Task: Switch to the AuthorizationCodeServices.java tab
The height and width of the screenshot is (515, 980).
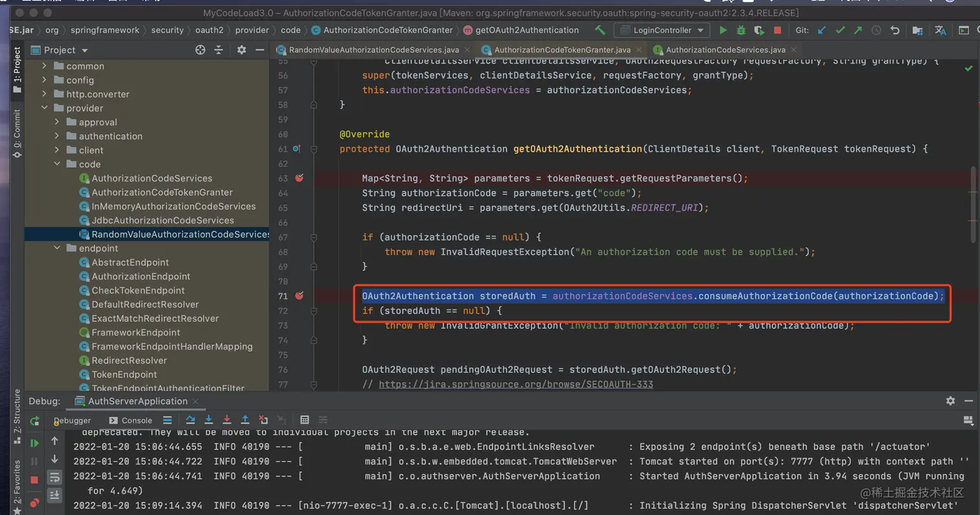Action: tap(725, 50)
